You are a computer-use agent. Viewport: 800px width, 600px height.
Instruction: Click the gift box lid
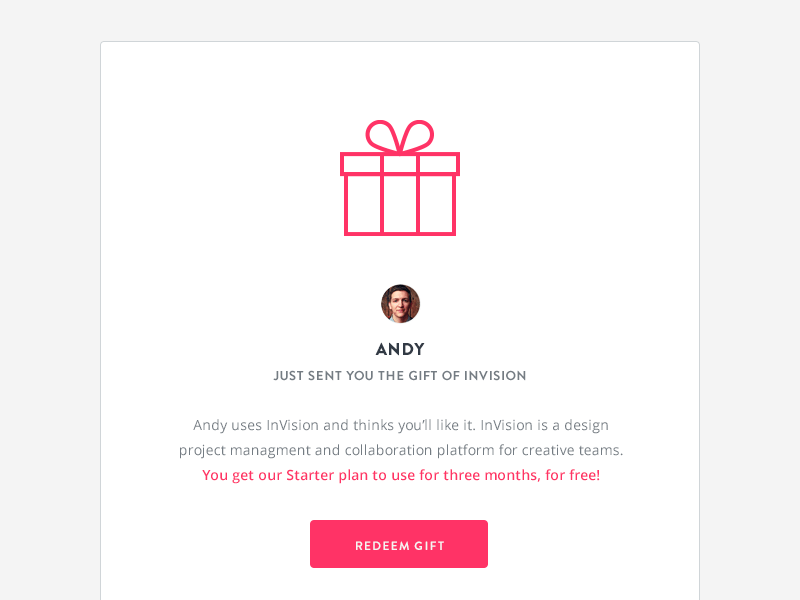[x=400, y=164]
